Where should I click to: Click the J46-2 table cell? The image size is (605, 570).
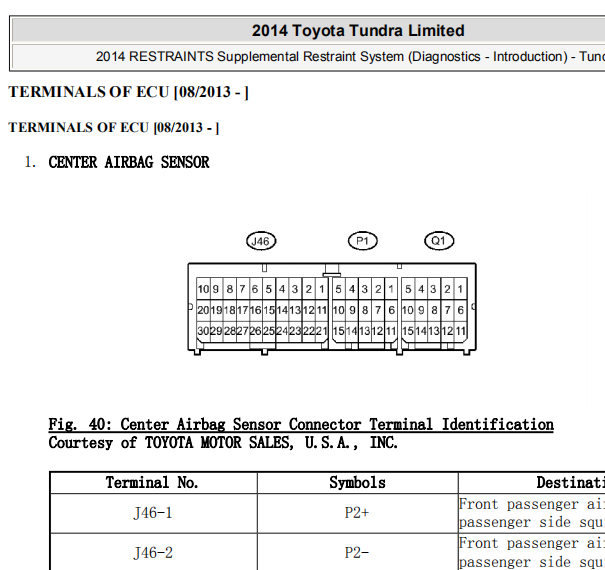[x=153, y=552]
